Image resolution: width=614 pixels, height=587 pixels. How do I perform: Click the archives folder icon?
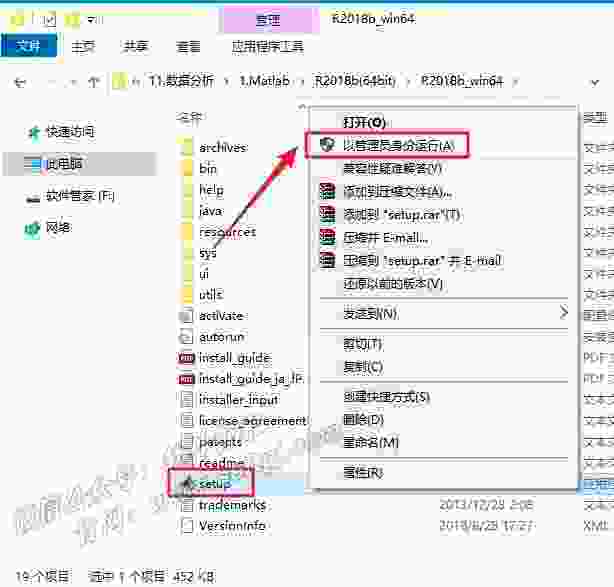pos(185,147)
